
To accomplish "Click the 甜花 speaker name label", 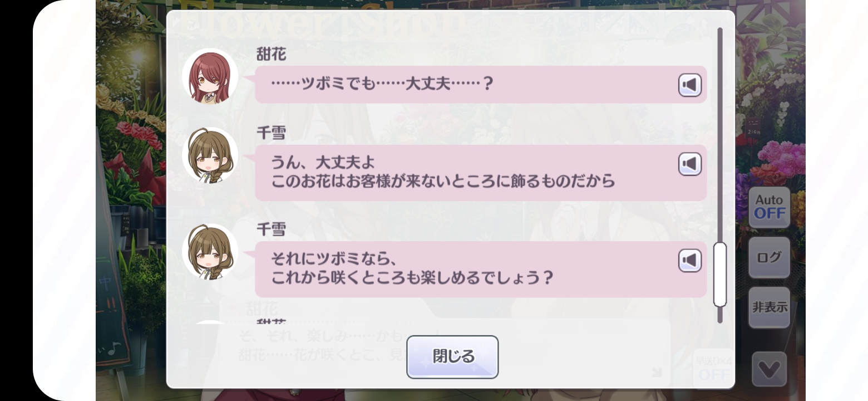I will (x=271, y=55).
